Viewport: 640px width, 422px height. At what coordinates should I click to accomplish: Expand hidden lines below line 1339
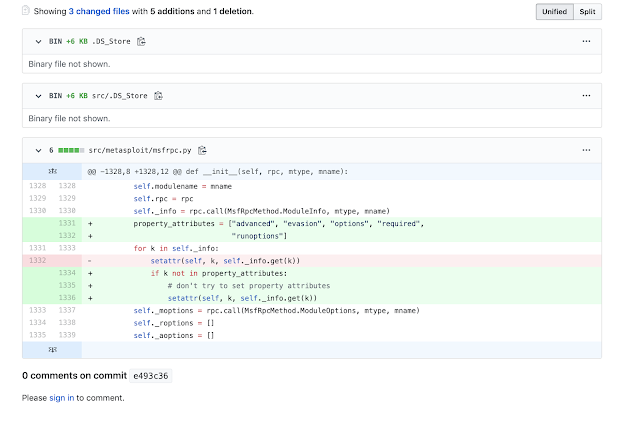[x=52, y=350]
